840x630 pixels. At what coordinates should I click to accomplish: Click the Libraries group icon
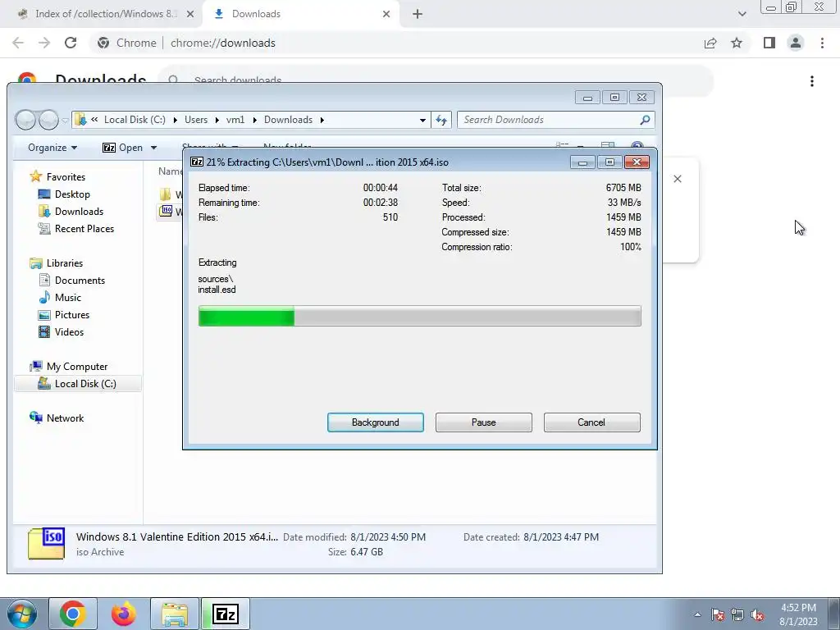[36, 263]
